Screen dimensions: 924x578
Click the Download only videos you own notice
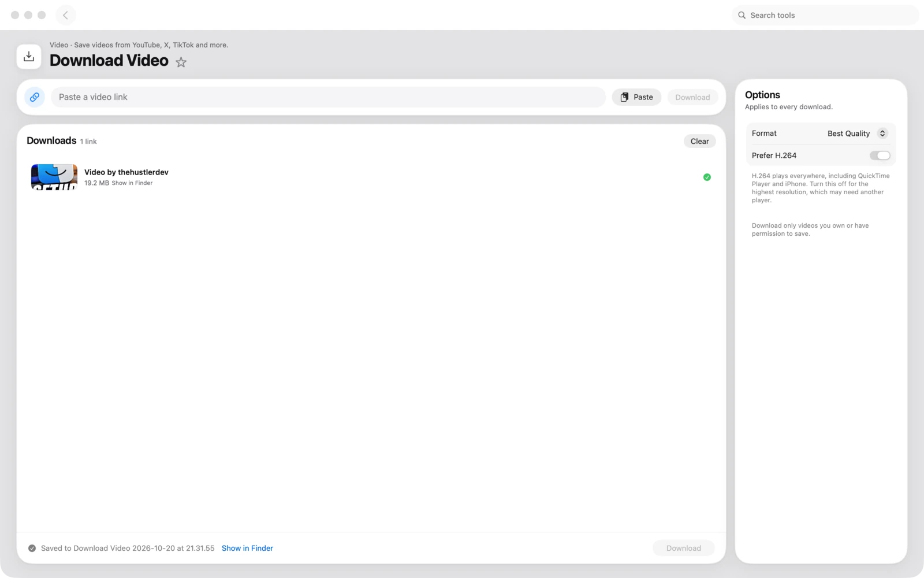tap(810, 229)
